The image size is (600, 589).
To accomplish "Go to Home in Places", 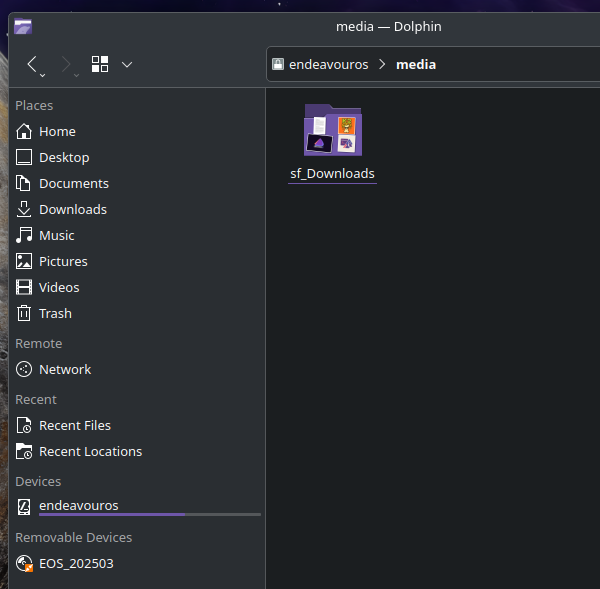I will (x=57, y=131).
